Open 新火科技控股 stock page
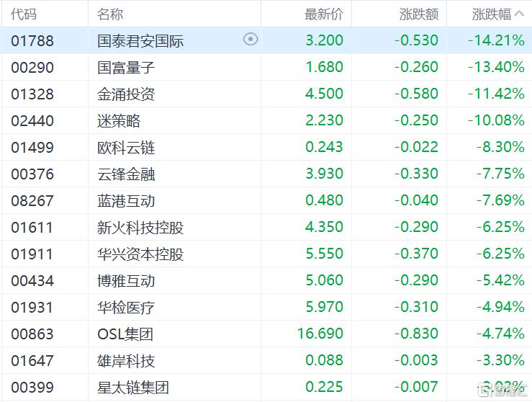The image size is (532, 402). click(x=140, y=227)
